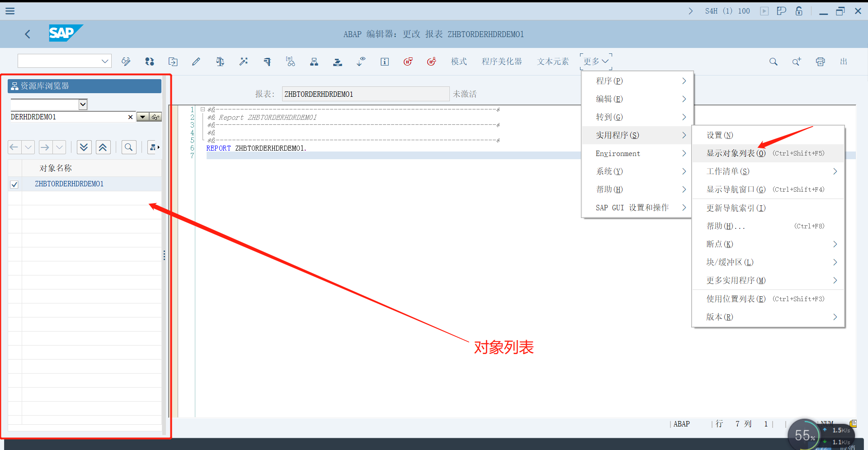The width and height of the screenshot is (868, 450).
Task: Activate program with magic wand icon
Action: pos(244,62)
